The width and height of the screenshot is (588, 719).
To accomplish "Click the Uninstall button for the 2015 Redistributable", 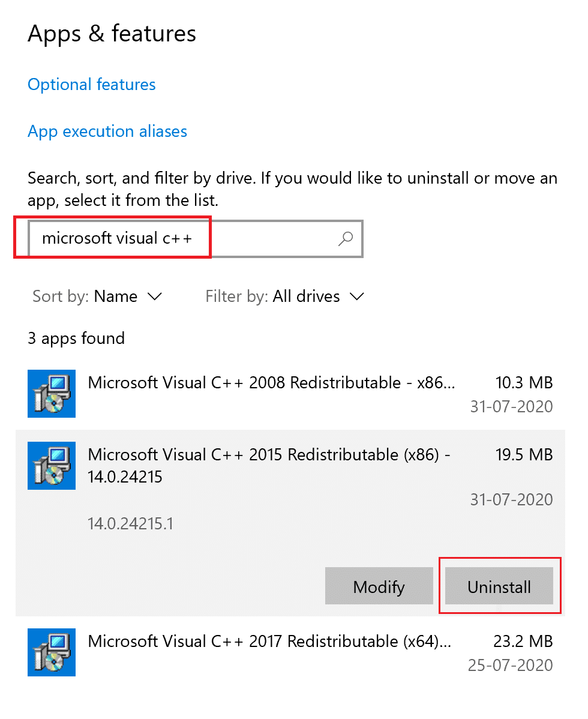I will (500, 586).
